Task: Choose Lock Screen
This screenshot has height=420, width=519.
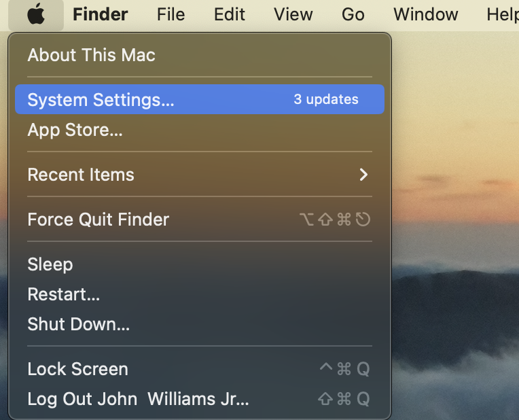Action: tap(200, 369)
